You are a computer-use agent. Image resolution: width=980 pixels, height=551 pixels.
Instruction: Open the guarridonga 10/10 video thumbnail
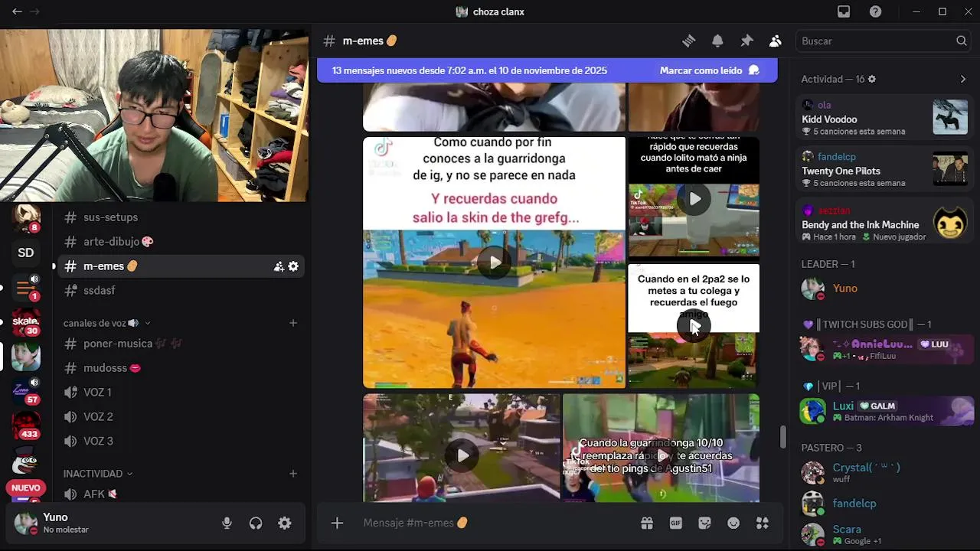point(661,448)
